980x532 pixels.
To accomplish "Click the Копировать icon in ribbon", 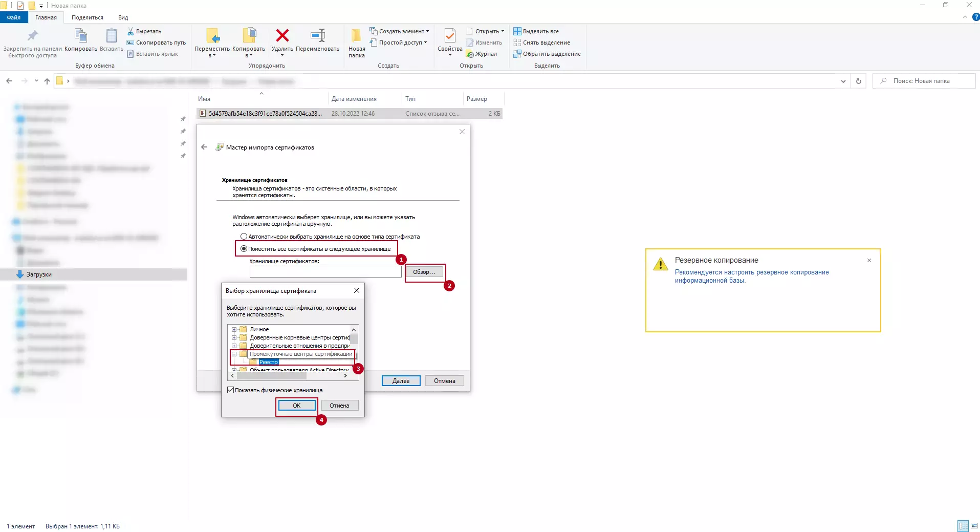I will [x=81, y=40].
